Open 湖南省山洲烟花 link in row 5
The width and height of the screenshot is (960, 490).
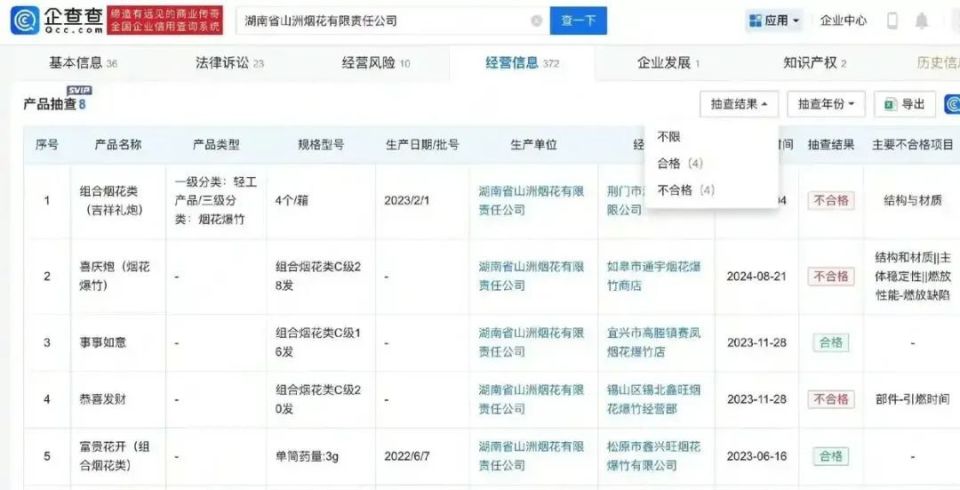click(531, 456)
